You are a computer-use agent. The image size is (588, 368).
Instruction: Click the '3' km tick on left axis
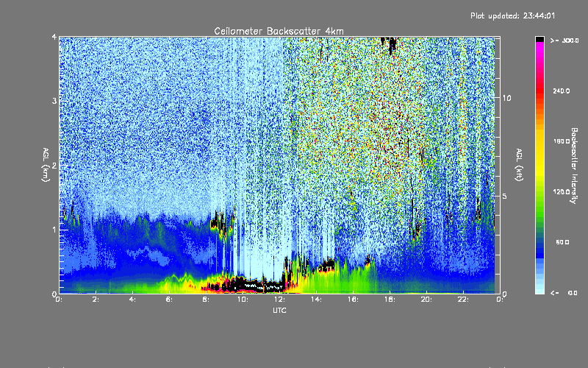[54, 101]
